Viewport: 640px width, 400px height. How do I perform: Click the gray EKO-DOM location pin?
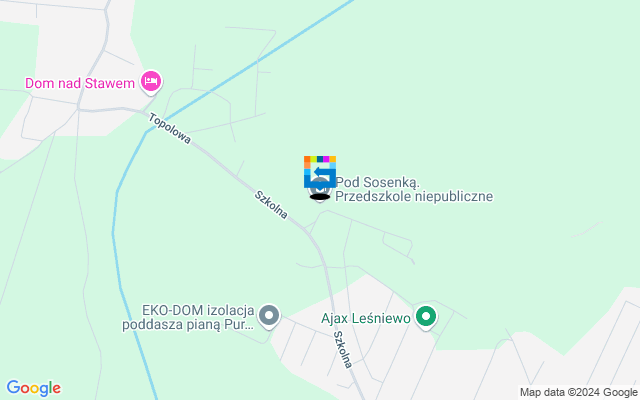click(269, 316)
